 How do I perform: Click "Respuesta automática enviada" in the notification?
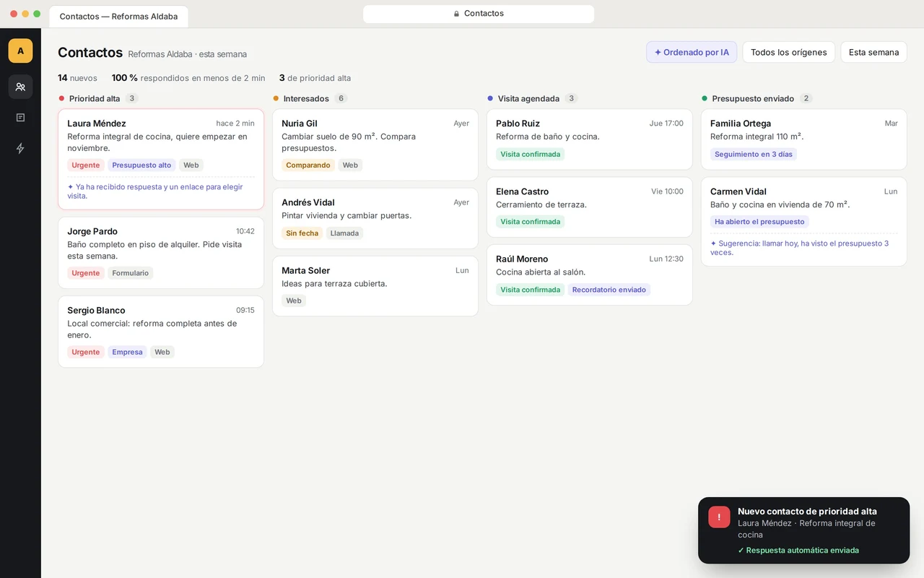pyautogui.click(x=798, y=551)
